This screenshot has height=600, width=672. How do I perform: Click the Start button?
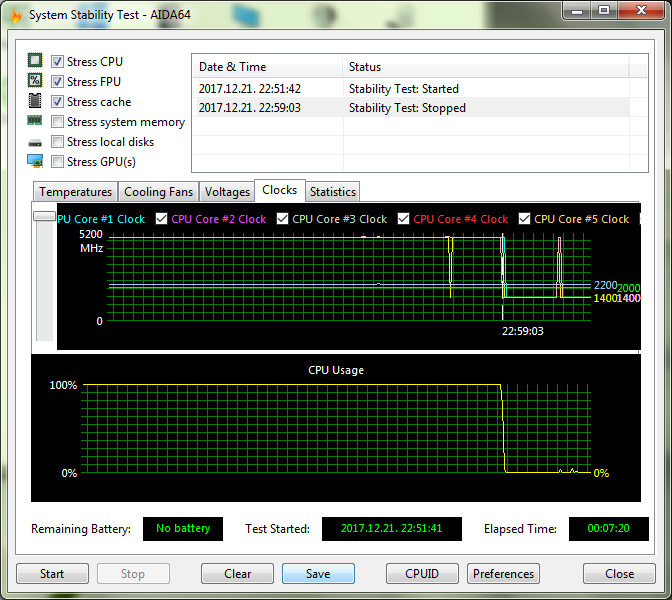tap(52, 573)
